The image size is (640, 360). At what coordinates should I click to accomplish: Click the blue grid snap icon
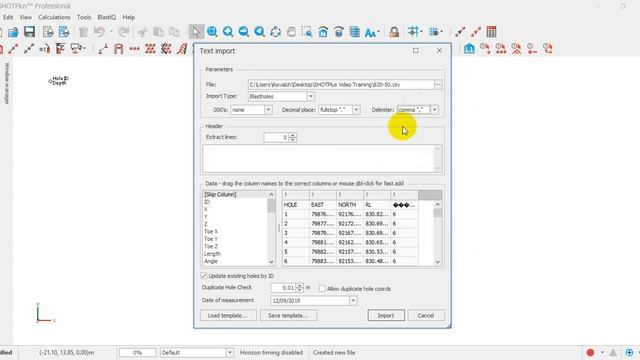[x=414, y=31]
